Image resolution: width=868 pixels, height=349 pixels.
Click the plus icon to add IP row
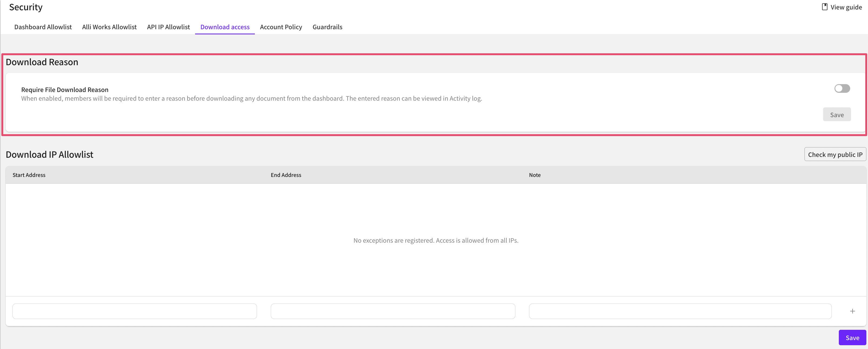[852, 311]
